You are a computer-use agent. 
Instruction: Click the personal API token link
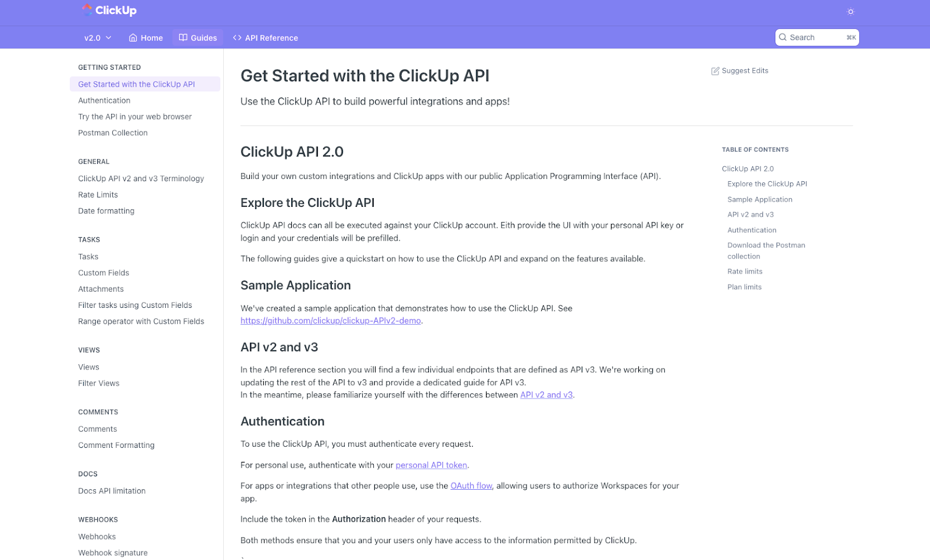click(x=431, y=465)
